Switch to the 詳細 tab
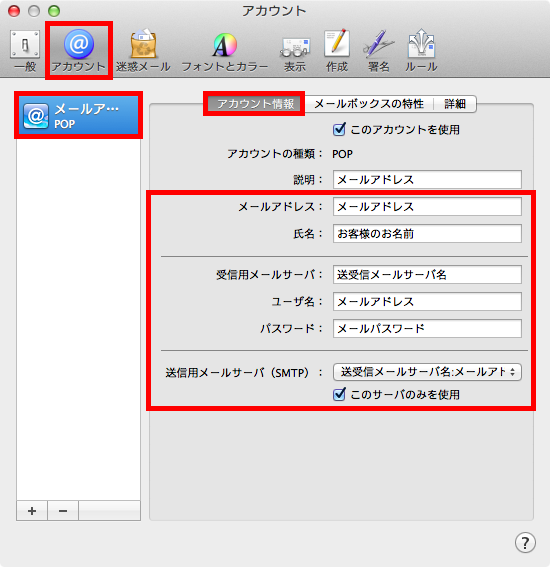This screenshot has height=567, width=550. coord(455,104)
